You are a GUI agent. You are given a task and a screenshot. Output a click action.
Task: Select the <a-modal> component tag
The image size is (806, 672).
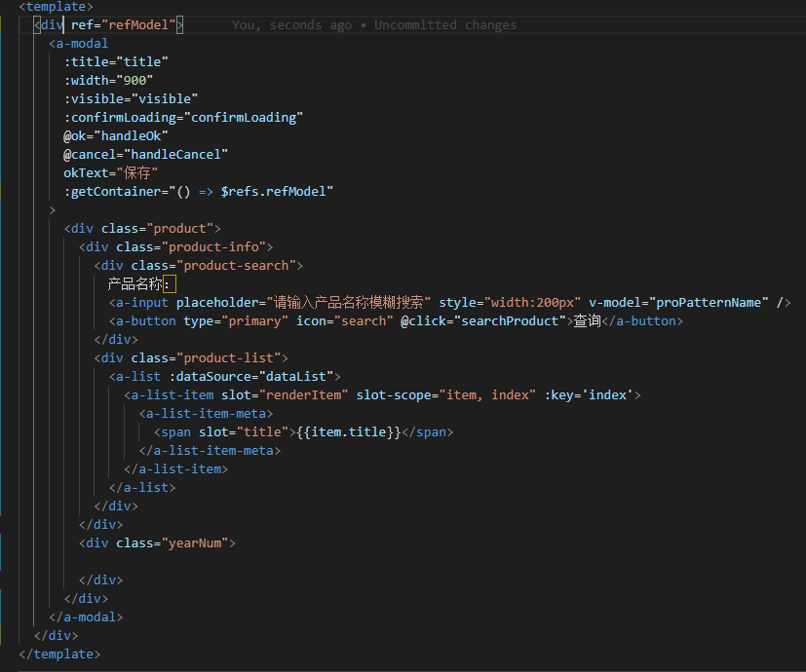point(79,43)
